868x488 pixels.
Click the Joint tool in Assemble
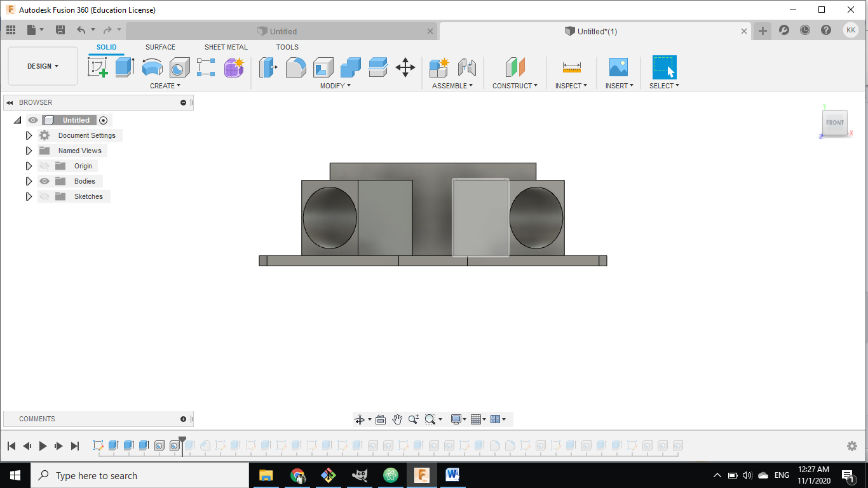466,67
